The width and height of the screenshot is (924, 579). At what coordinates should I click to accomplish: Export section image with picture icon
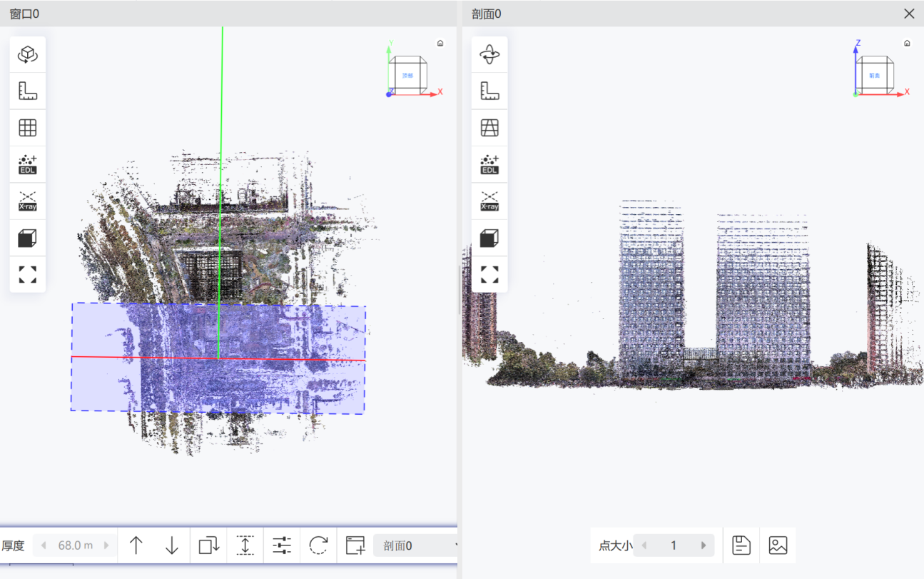click(778, 545)
